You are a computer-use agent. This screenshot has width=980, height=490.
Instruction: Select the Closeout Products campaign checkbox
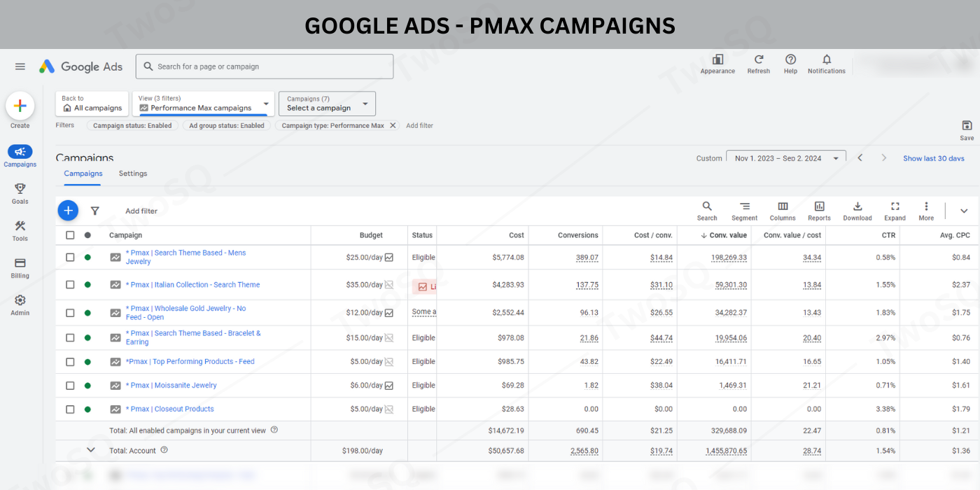point(70,409)
